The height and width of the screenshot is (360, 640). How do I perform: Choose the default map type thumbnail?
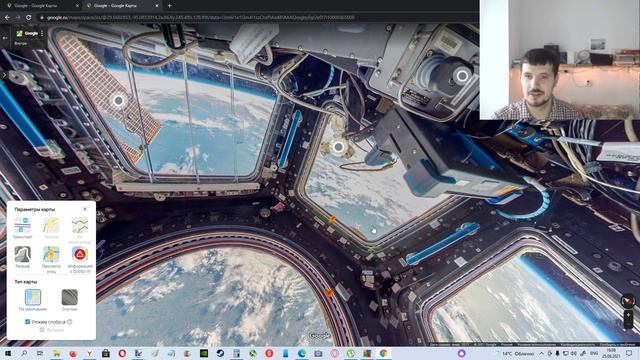(33, 297)
